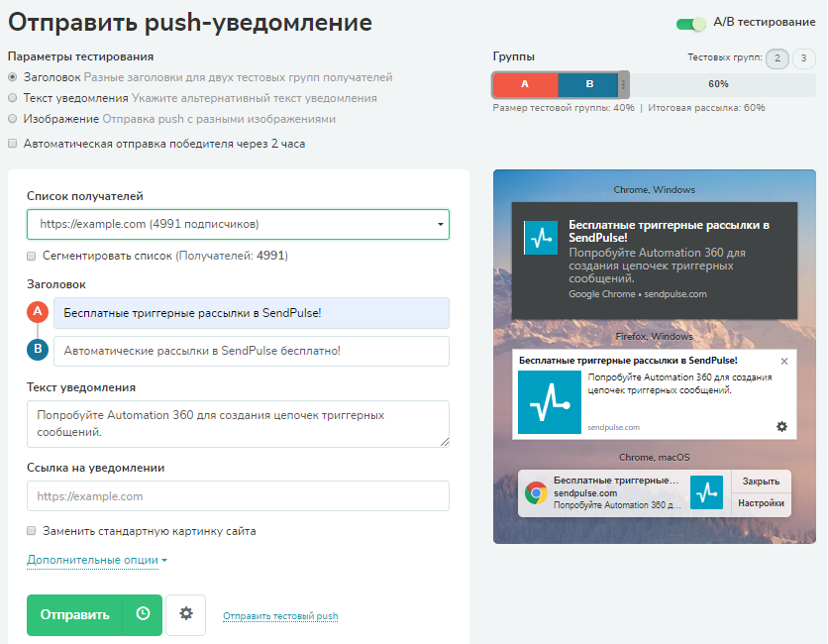The width and height of the screenshot is (828, 644).
Task: Click the gear icon in Firefox preview
Action: coord(782,426)
